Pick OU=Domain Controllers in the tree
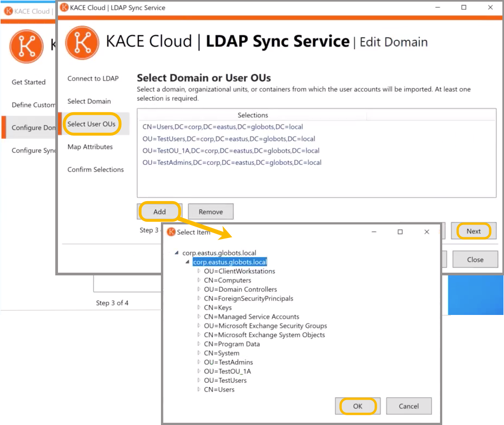The image size is (504, 425). click(240, 289)
